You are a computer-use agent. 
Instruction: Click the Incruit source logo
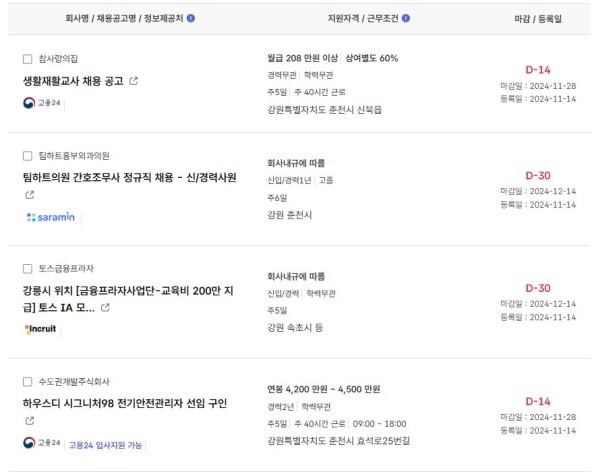click(40, 329)
